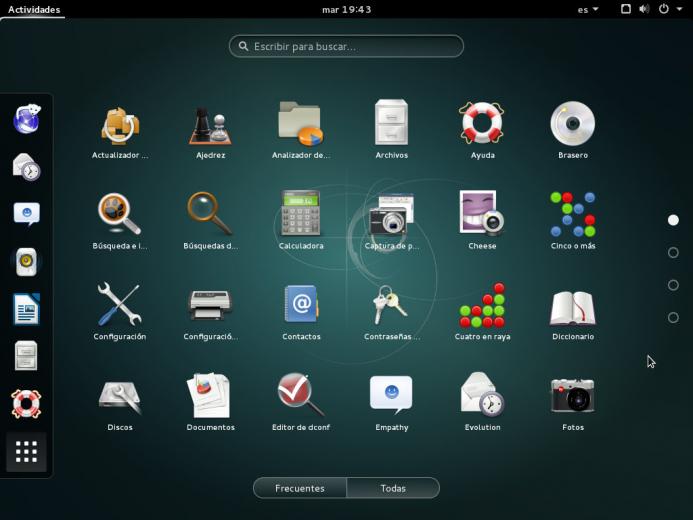Viewport: 693px width, 520px height.
Task: Go to the second app page indicator
Action: (x=673, y=252)
